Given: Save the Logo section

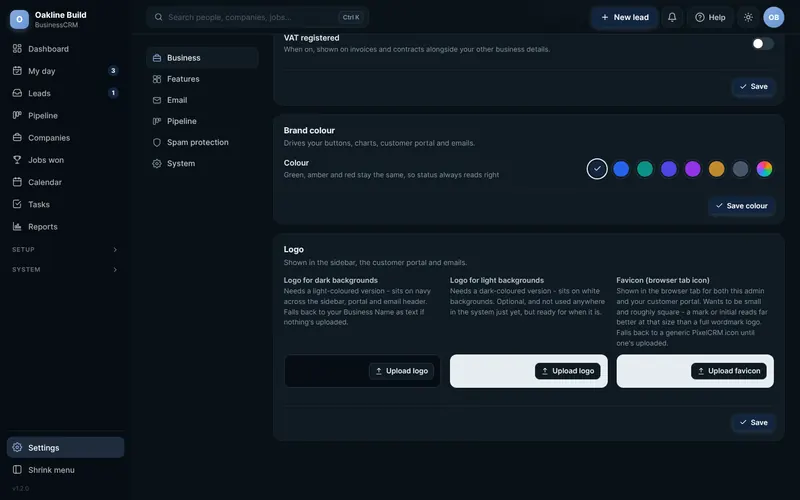Looking at the screenshot, I should [x=754, y=423].
